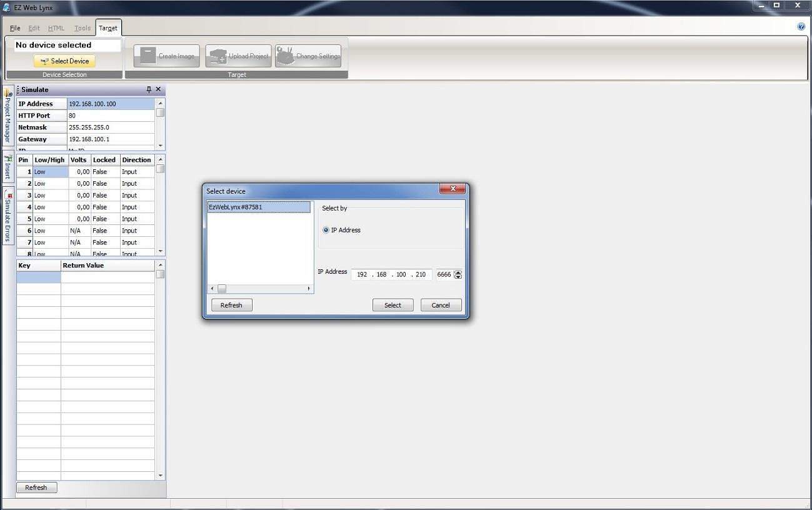Click up arrow of Key table scrollbar
This screenshot has height=510, width=812.
(161, 266)
